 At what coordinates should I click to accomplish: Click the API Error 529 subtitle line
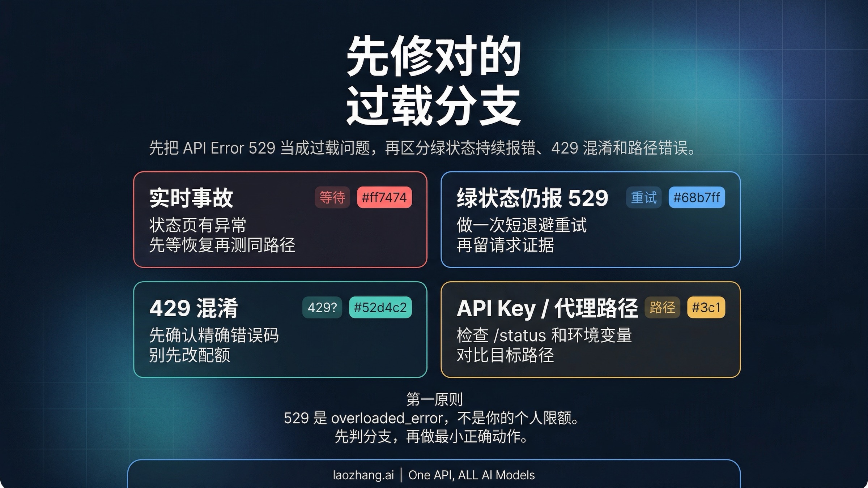(x=422, y=148)
